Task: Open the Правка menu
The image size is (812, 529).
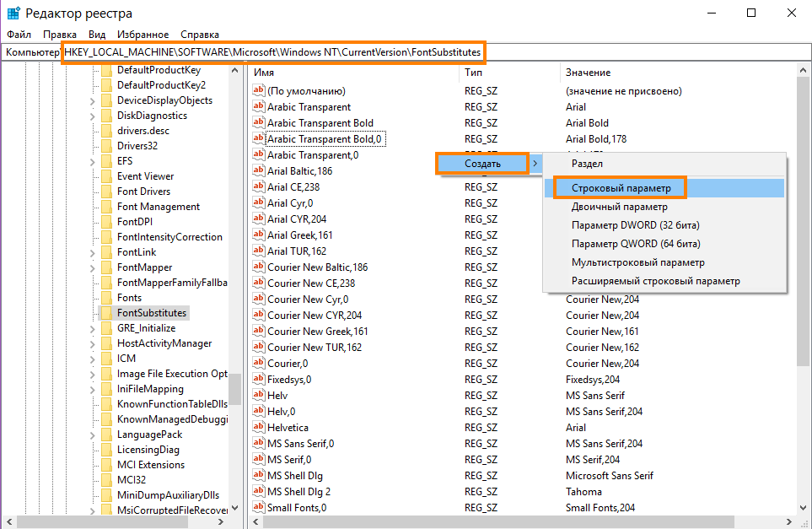Action: click(x=60, y=35)
